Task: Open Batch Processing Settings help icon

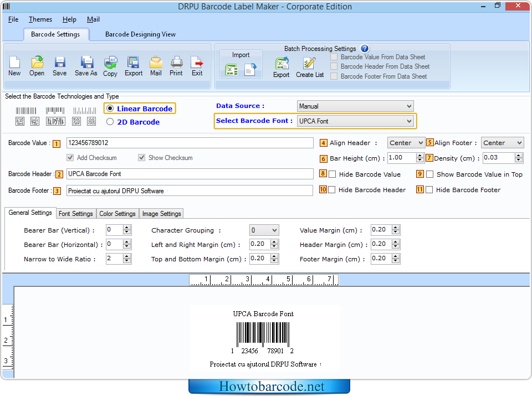Action: (365, 49)
